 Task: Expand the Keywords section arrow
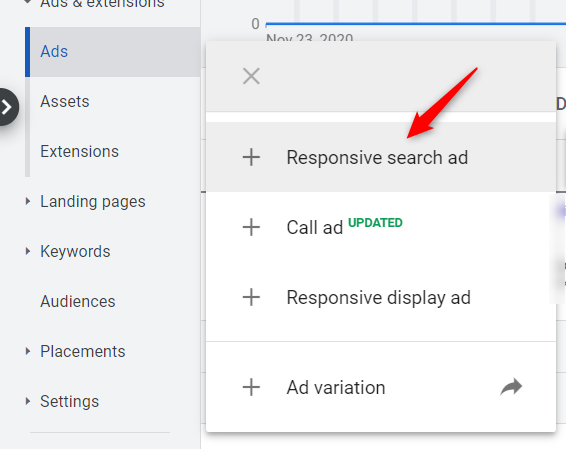coord(28,251)
